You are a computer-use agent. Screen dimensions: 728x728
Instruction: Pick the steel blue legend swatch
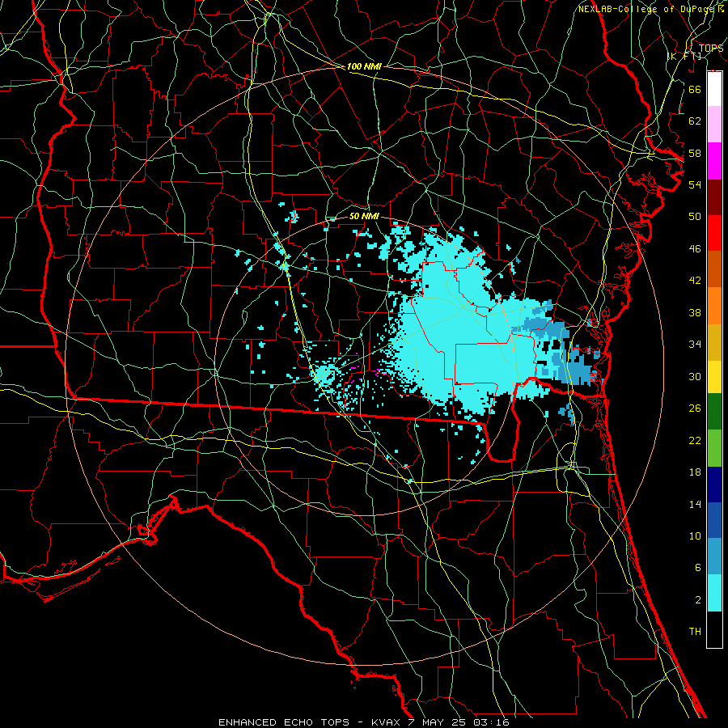pos(714,557)
